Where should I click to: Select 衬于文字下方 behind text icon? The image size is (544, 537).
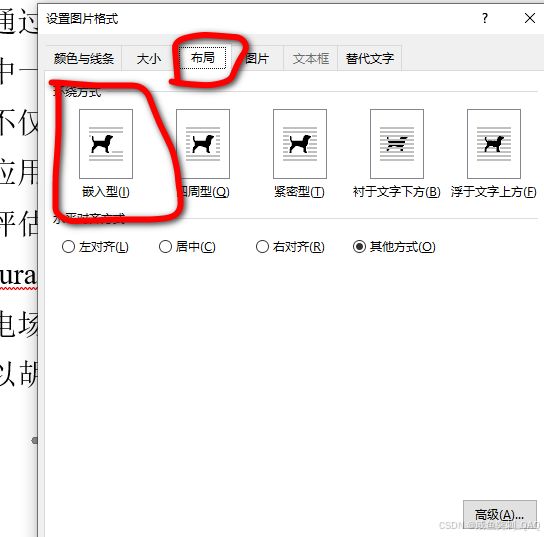(397, 144)
